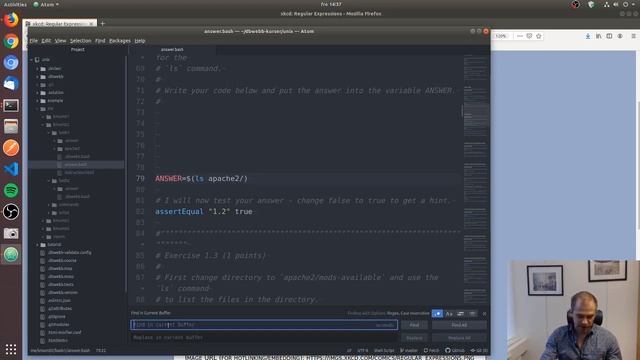
Task: Open Firefox from the Ubuntu dock
Action: tap(11, 20)
